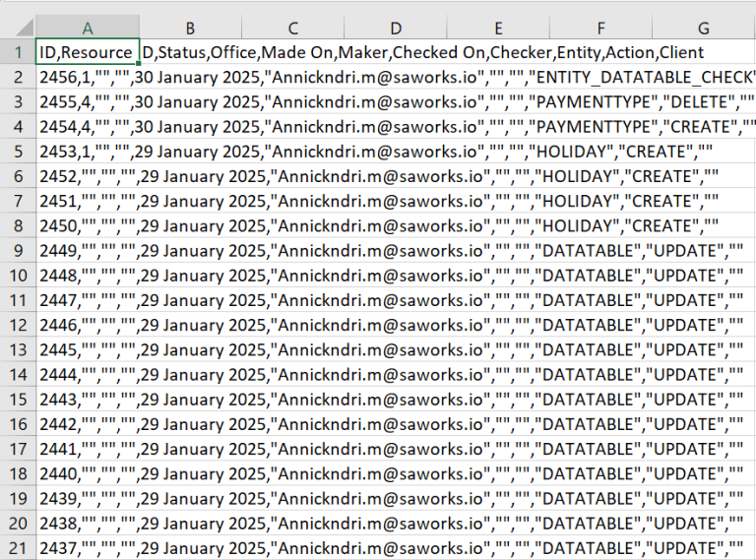
Task: Select column B header
Action: click(190, 28)
